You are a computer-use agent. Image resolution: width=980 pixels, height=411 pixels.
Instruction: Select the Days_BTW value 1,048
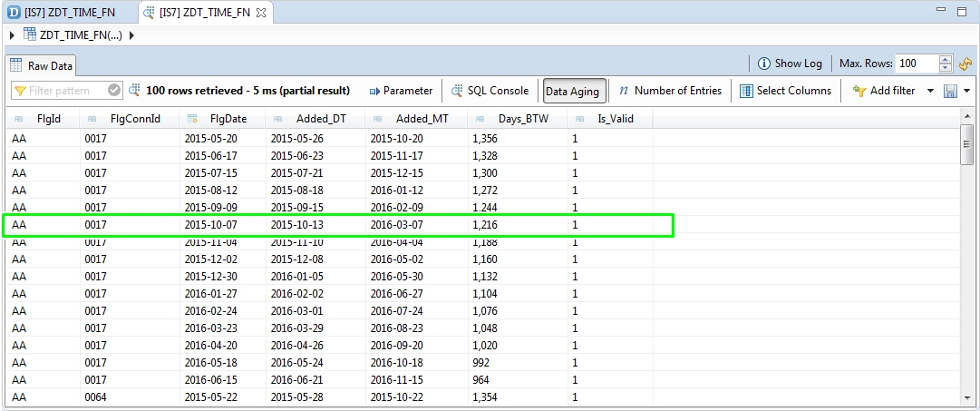pyautogui.click(x=485, y=328)
